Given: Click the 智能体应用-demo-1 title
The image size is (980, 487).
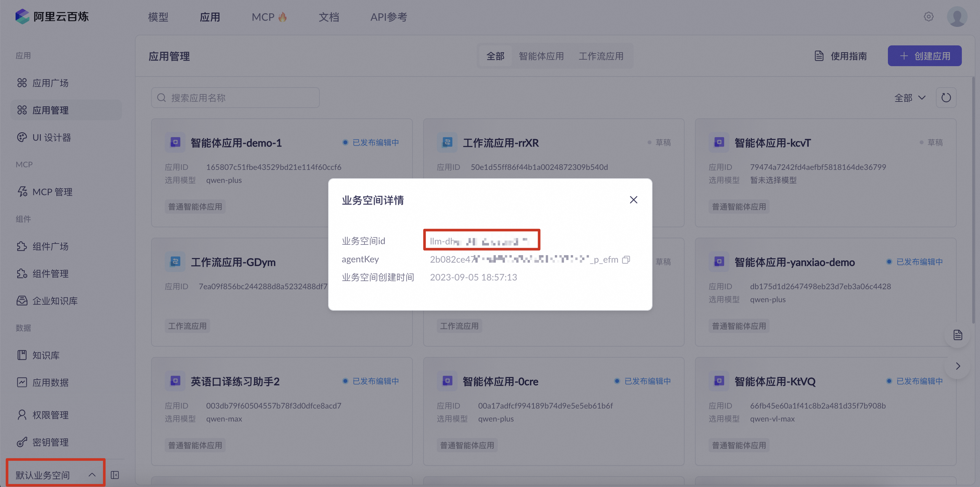Looking at the screenshot, I should 236,143.
